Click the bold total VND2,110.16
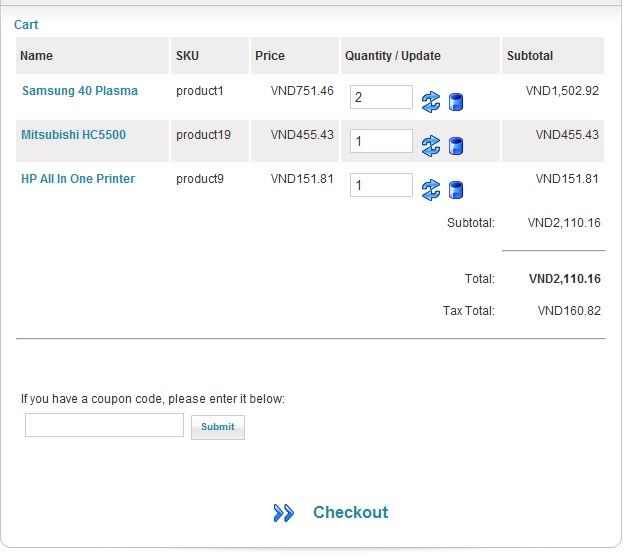The height and width of the screenshot is (557, 635). pyautogui.click(x=565, y=279)
